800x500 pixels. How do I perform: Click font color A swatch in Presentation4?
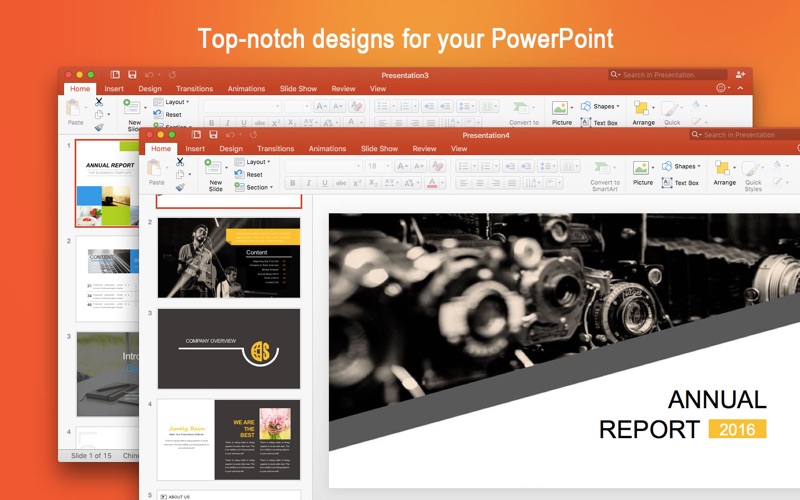[432, 183]
